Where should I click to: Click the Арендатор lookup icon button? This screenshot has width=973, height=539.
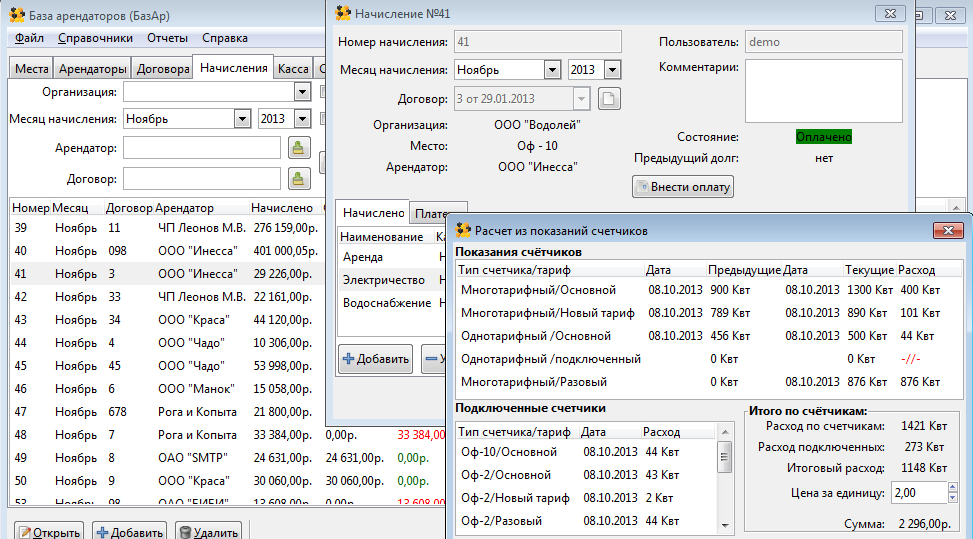point(298,148)
